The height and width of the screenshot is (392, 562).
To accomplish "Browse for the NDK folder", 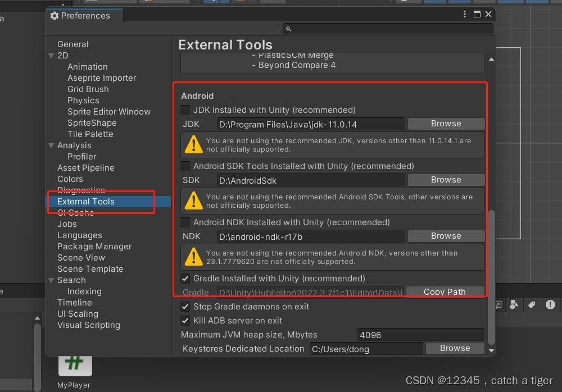I will (x=446, y=236).
